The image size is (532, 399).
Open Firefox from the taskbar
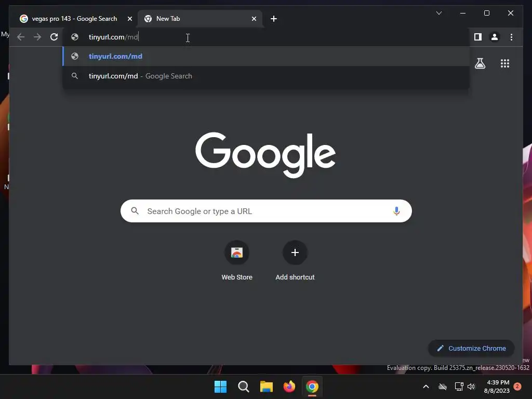[x=289, y=387]
